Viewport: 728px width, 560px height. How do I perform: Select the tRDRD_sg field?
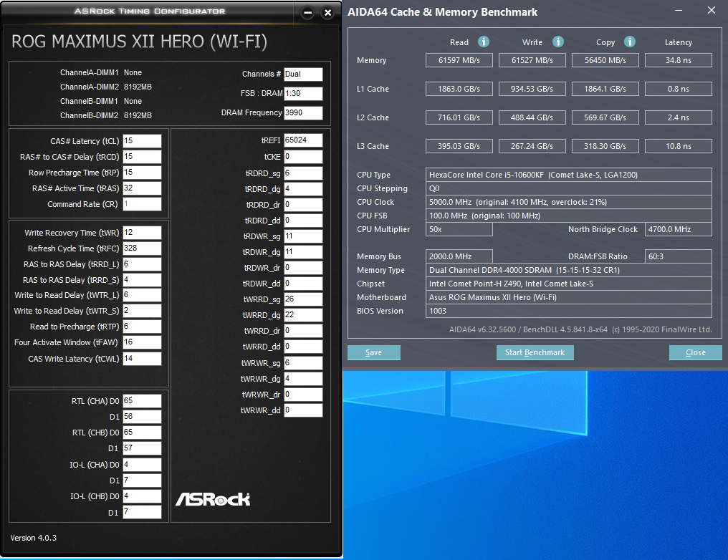click(303, 173)
